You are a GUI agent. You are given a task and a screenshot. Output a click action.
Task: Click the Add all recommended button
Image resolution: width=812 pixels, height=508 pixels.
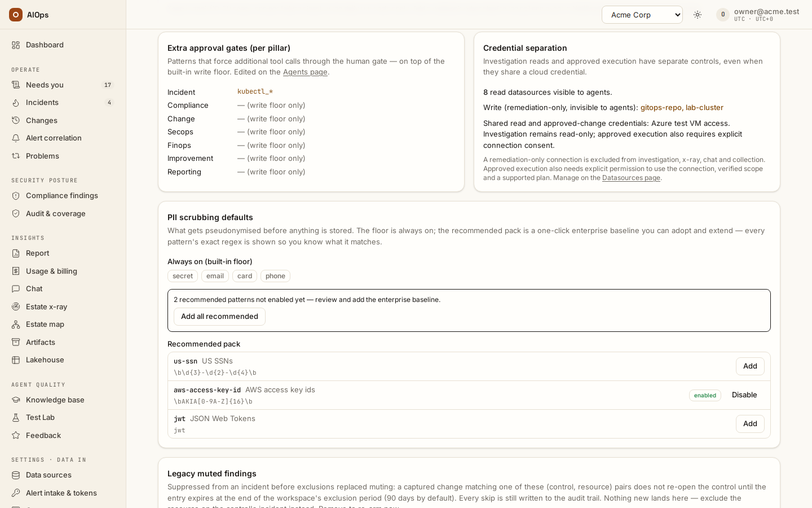[219, 317]
